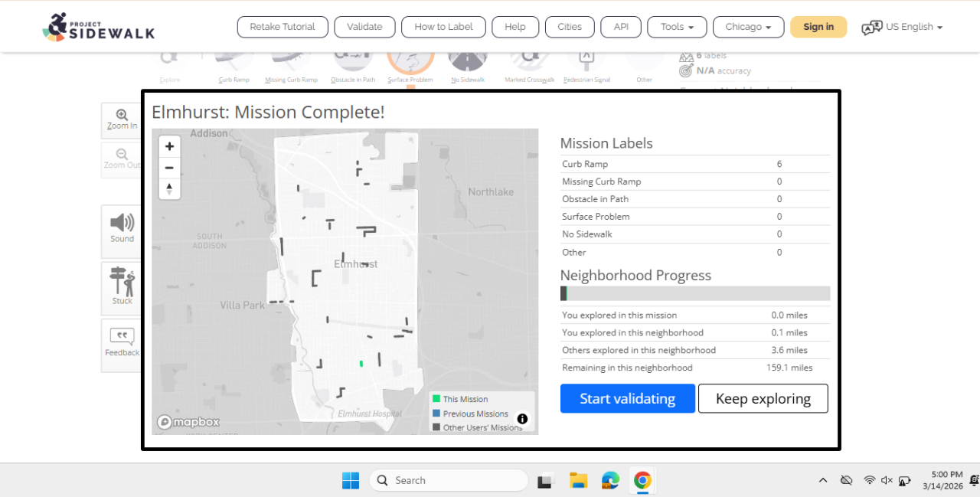Image resolution: width=980 pixels, height=497 pixels.
Task: Click the Mapbox logo link
Action: (x=188, y=422)
